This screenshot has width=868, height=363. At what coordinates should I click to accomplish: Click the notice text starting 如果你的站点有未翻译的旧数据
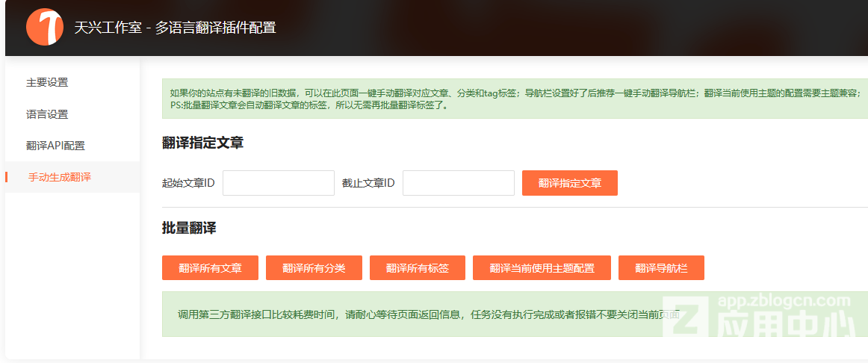(515, 93)
